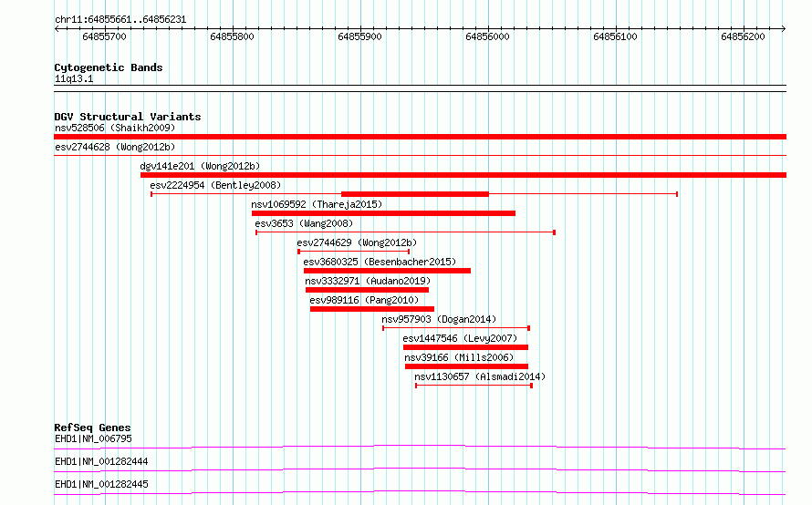
Task: Select the Cytogenetic Bands track title
Action: tap(109, 67)
